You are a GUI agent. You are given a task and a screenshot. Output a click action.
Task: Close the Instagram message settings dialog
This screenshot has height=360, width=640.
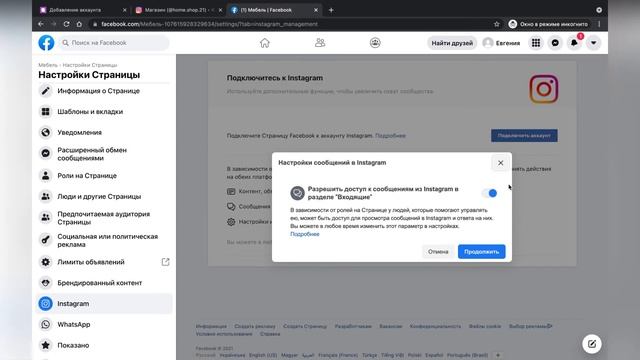point(500,163)
